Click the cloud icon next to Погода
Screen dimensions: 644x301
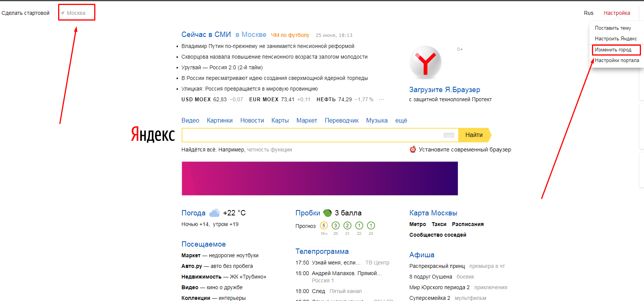pyautogui.click(x=214, y=213)
